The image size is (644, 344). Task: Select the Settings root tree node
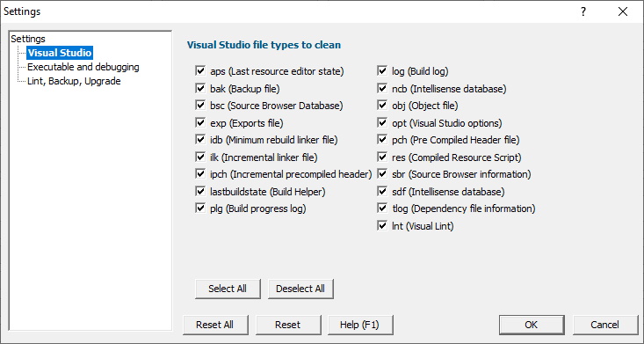point(28,39)
